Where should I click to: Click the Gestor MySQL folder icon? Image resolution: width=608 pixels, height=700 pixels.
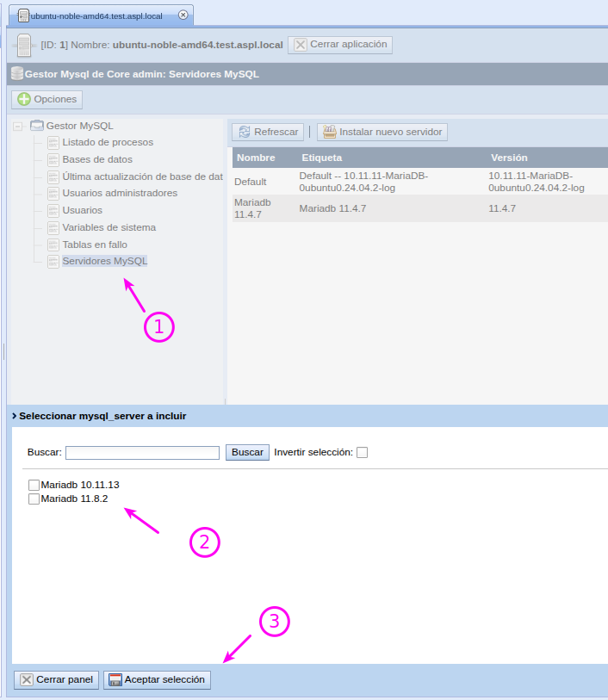(37, 126)
